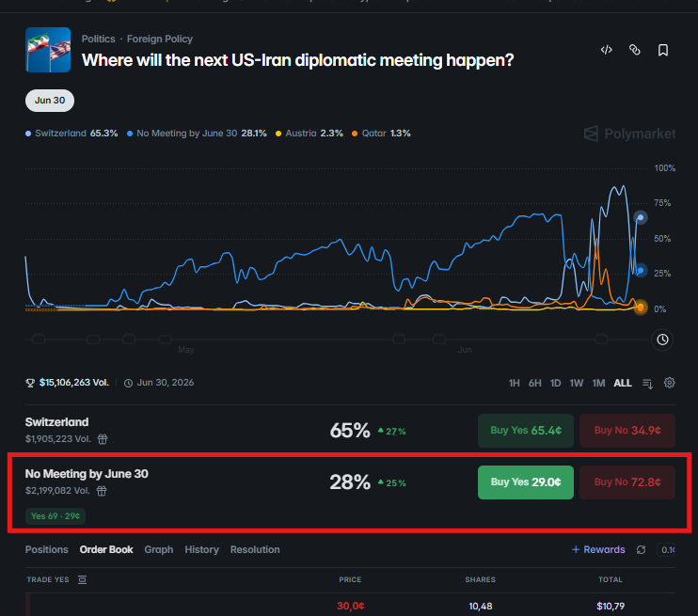Viewport: 698px width, 616px height.
Task: Click the Yes 69 · 29¢ position badge
Action: (x=56, y=516)
